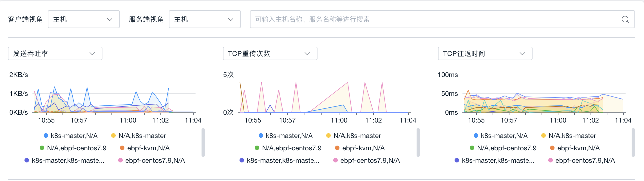Screen dimensions: 644x181
Task: Expand the TCP往返时间 metric selector
Action: pos(485,54)
